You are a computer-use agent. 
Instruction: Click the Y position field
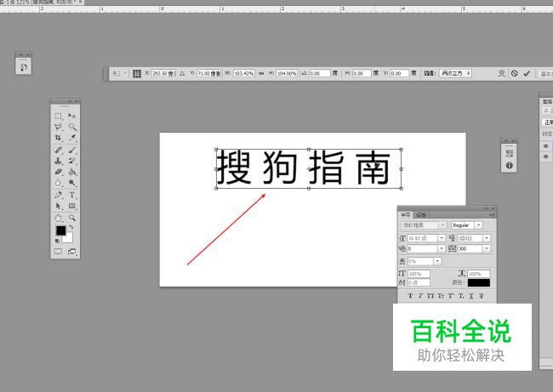(208, 73)
